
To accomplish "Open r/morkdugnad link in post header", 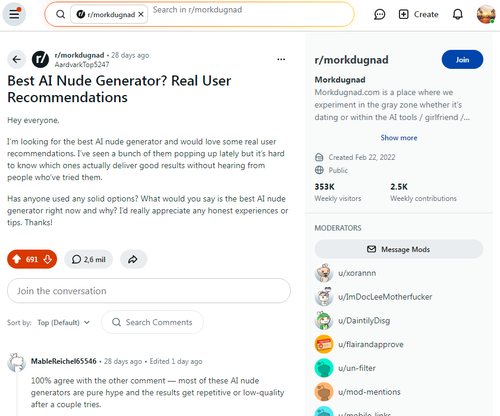I will coord(79,55).
